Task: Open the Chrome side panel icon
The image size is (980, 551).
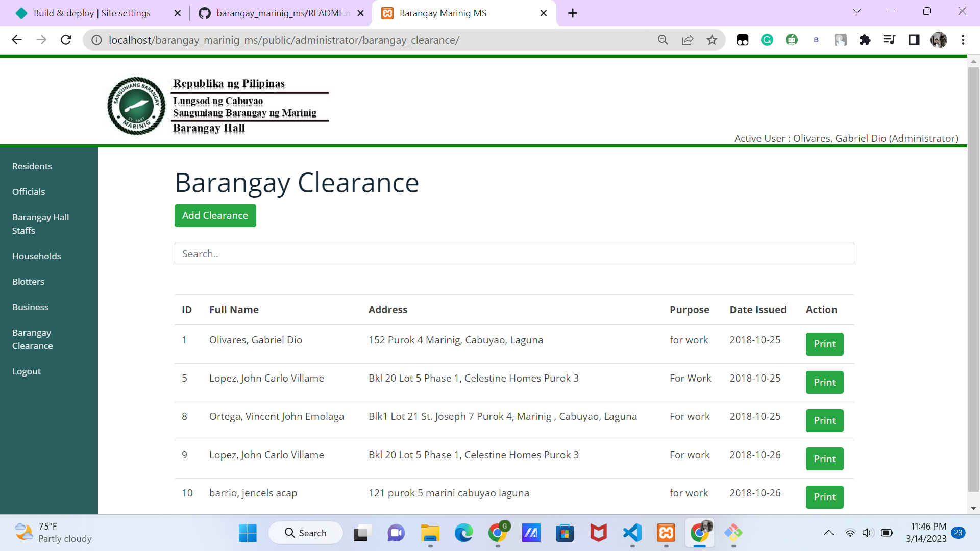Action: pos(914,40)
